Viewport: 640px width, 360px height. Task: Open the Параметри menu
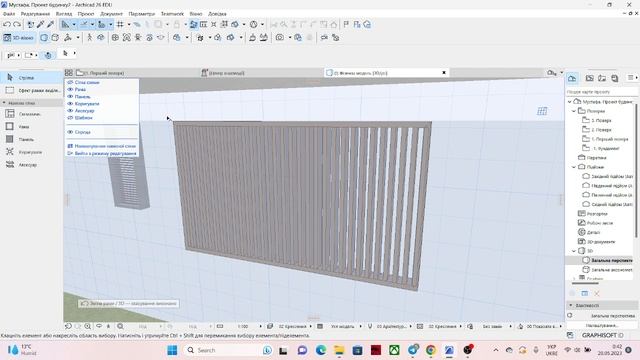coord(142,14)
